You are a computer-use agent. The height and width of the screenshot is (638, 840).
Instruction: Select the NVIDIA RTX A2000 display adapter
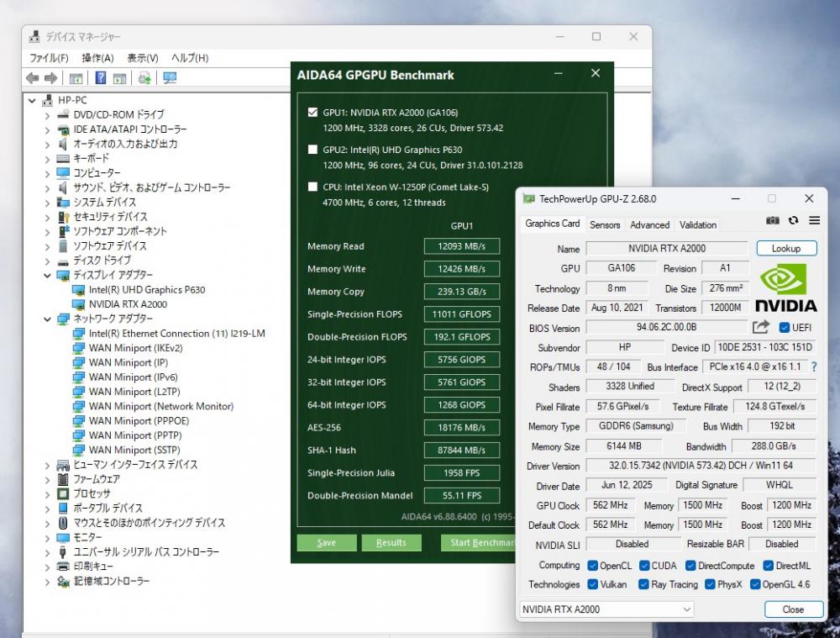(x=128, y=304)
